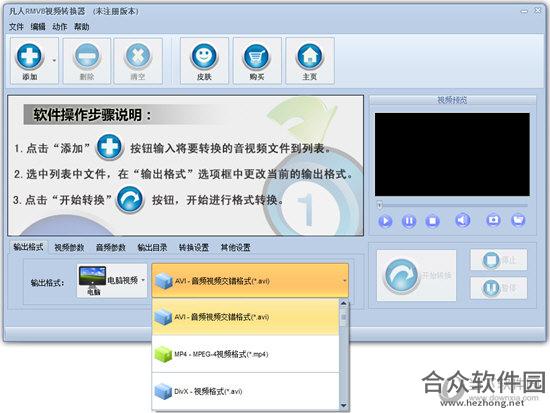Open the 编辑 menu

(x=38, y=27)
